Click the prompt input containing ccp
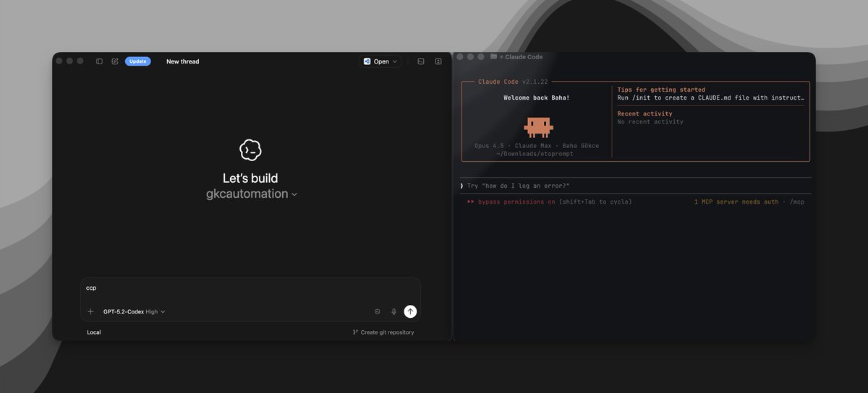 coord(250,288)
